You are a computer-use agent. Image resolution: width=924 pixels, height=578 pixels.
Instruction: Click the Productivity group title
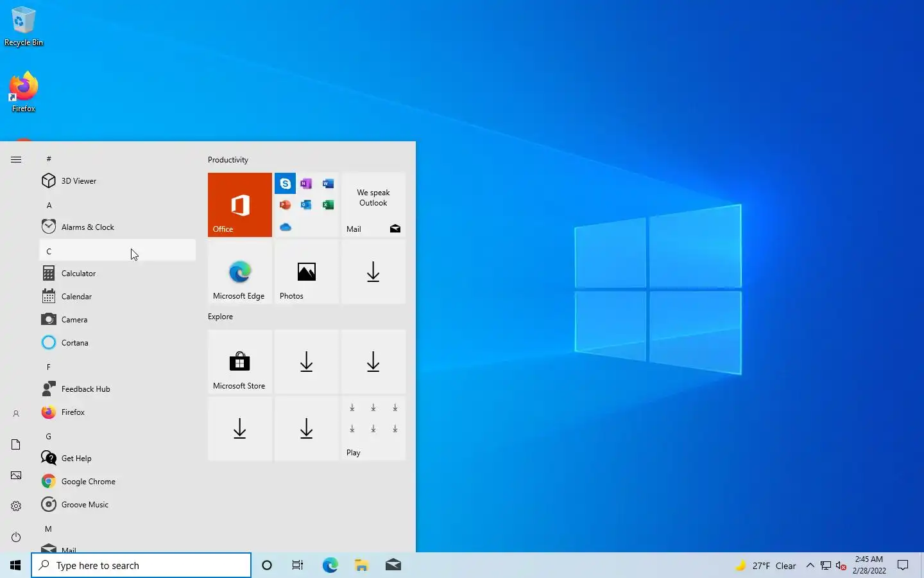point(228,160)
